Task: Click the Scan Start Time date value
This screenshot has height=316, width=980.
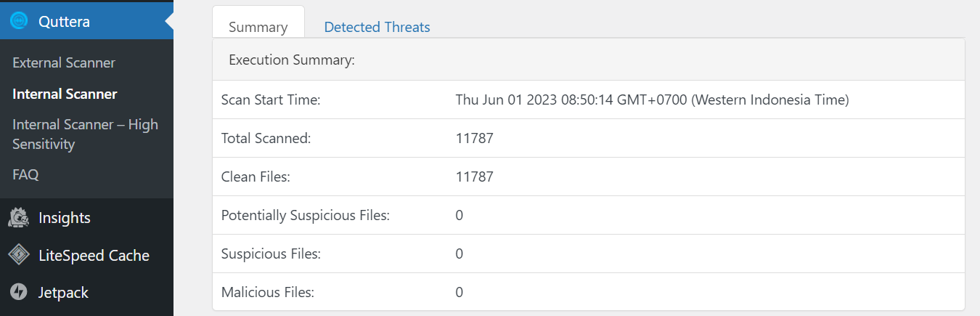Action: click(652, 100)
